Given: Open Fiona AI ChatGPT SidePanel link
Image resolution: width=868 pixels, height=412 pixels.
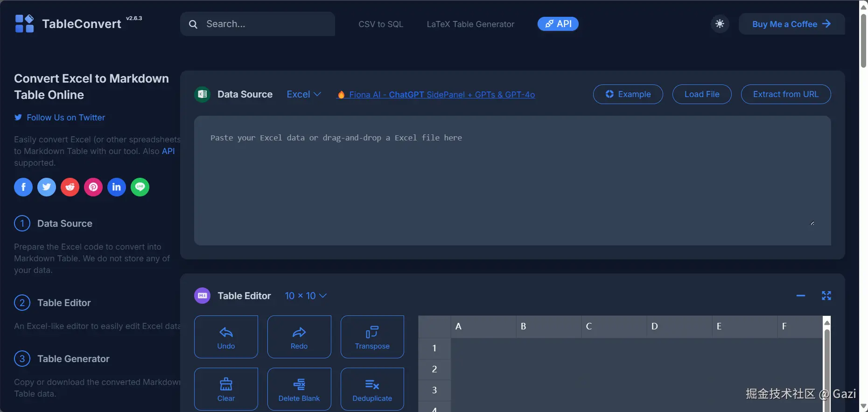Looking at the screenshot, I should pyautogui.click(x=436, y=95).
